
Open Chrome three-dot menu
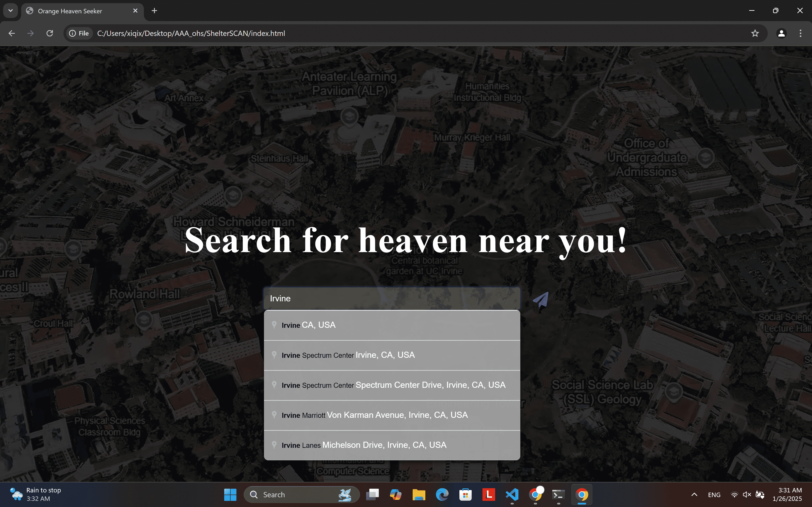tap(800, 33)
